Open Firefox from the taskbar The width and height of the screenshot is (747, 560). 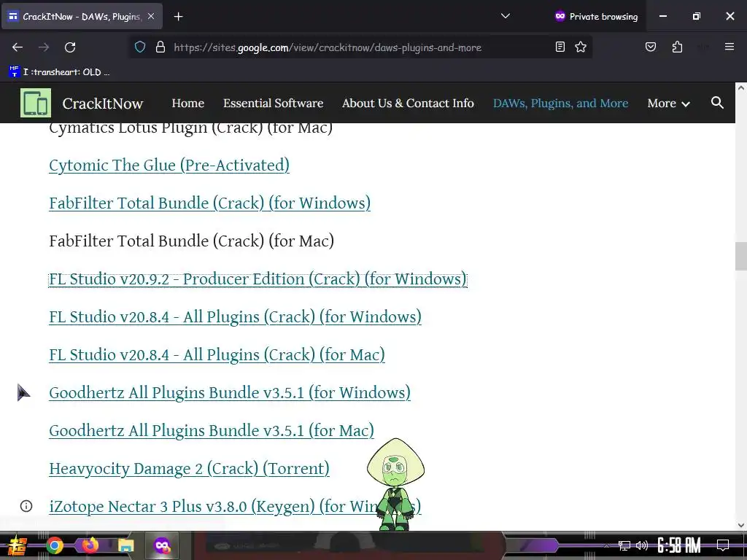click(x=90, y=545)
